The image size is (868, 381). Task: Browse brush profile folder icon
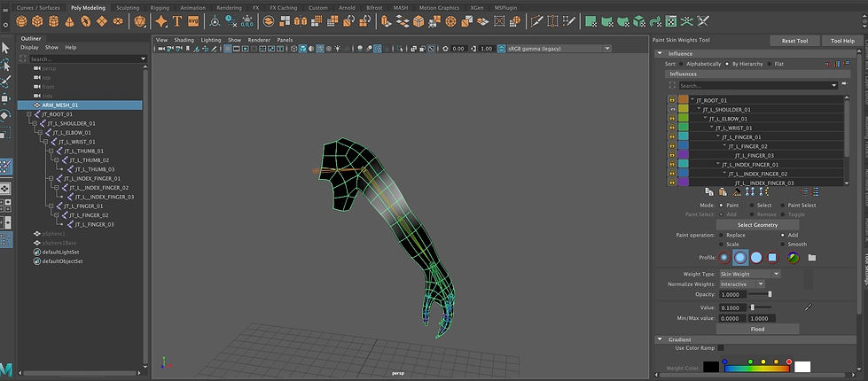click(x=812, y=258)
